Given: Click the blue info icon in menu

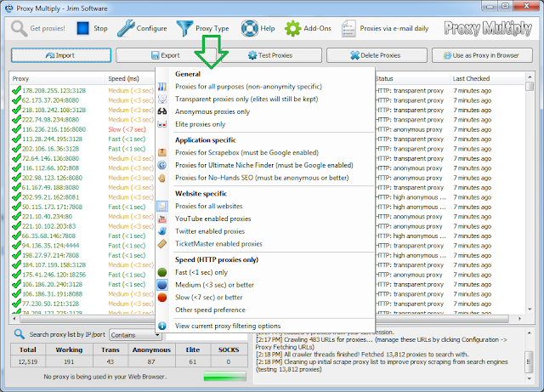Looking at the screenshot, I should 162,326.
